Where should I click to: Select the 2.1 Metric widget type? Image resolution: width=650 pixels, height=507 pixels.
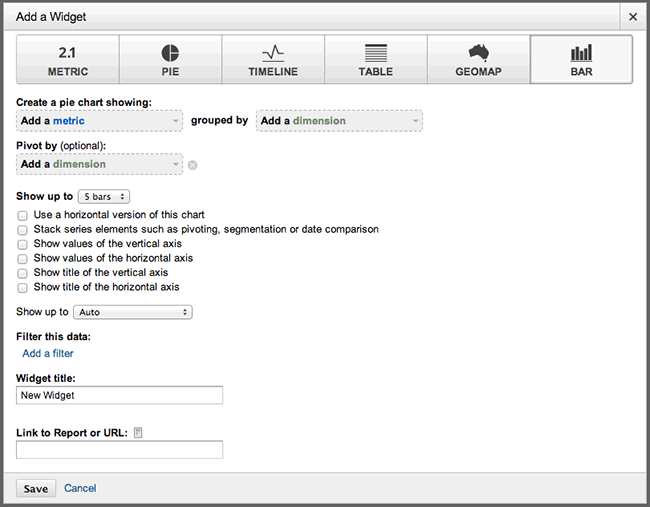coord(68,60)
